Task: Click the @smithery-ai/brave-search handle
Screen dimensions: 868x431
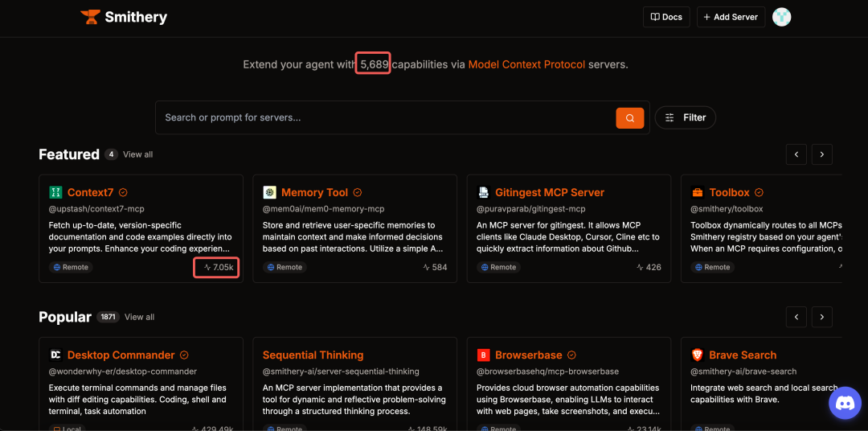Action: [743, 371]
